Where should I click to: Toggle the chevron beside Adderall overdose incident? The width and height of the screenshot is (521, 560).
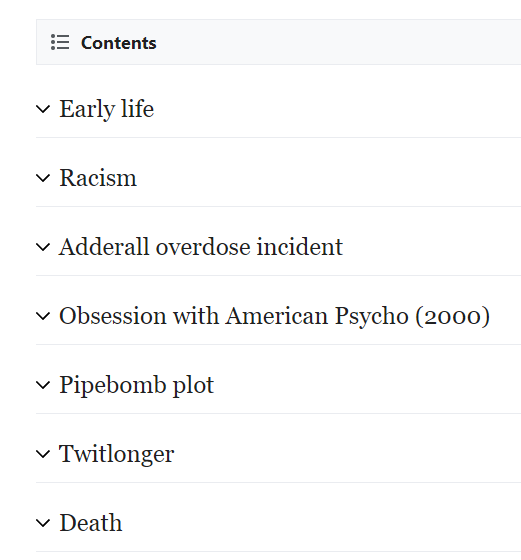point(43,247)
